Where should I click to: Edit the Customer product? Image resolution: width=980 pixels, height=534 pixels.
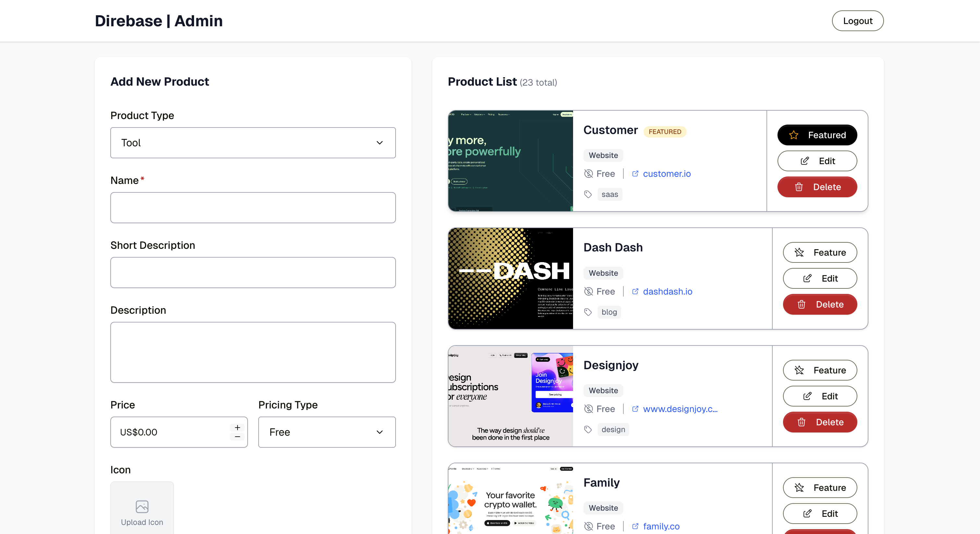coord(817,161)
